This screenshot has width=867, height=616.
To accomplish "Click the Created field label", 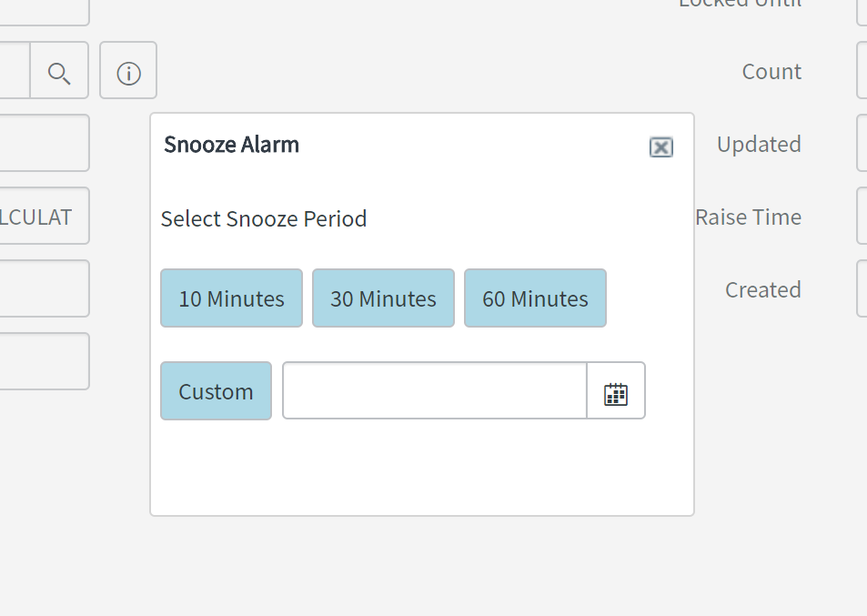I will 762,290.
